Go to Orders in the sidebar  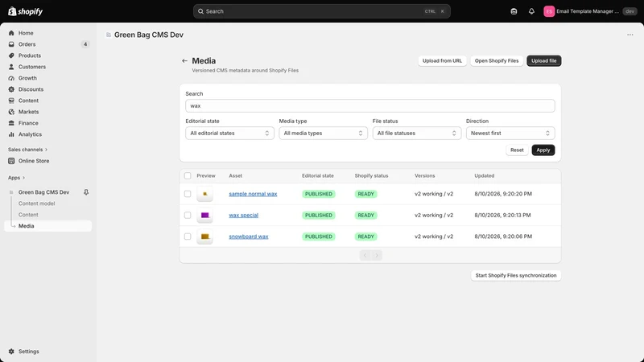(27, 44)
